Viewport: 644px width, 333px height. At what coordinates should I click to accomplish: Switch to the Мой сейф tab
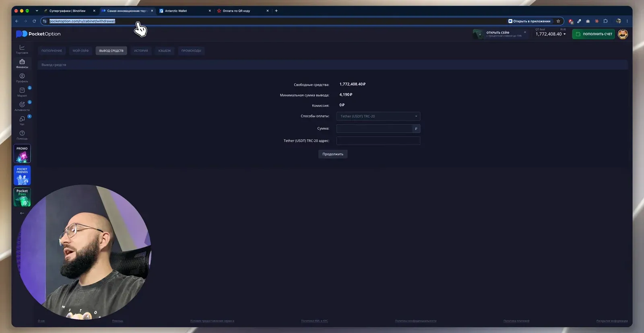[x=80, y=51]
